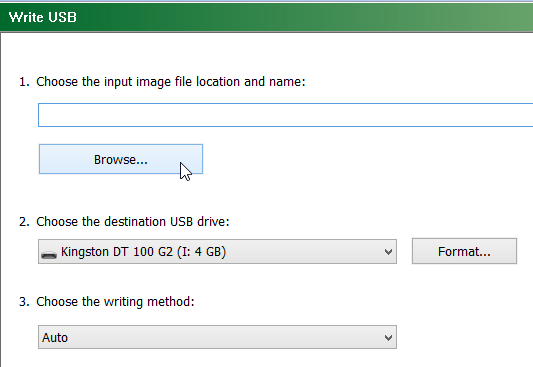
Task: Click the Format... button
Action: (x=464, y=251)
